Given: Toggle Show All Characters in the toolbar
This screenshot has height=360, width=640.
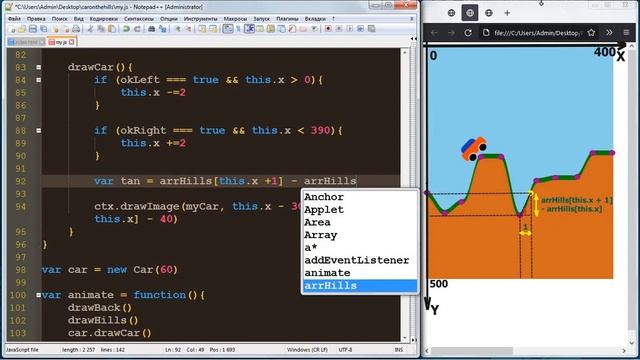Looking at the screenshot, I should click(238, 29).
